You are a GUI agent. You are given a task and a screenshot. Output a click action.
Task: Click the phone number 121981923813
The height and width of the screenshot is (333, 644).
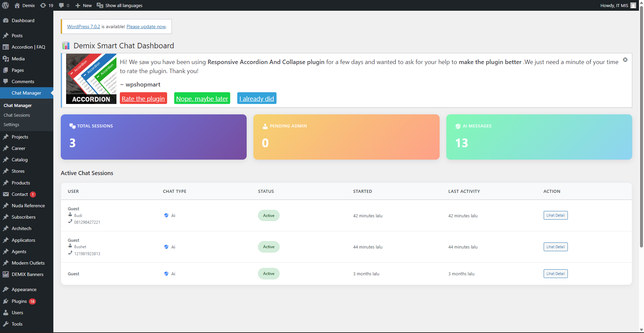point(87,254)
